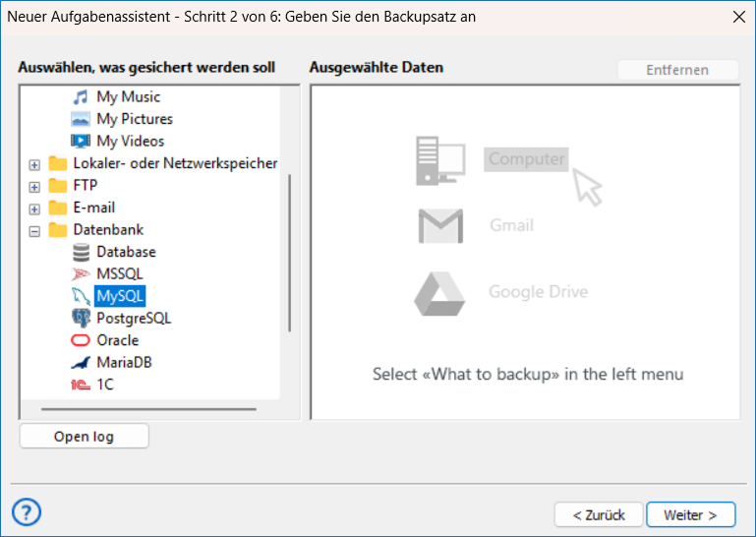The image size is (756, 537).
Task: Click the red Oracle icon
Action: point(81,340)
